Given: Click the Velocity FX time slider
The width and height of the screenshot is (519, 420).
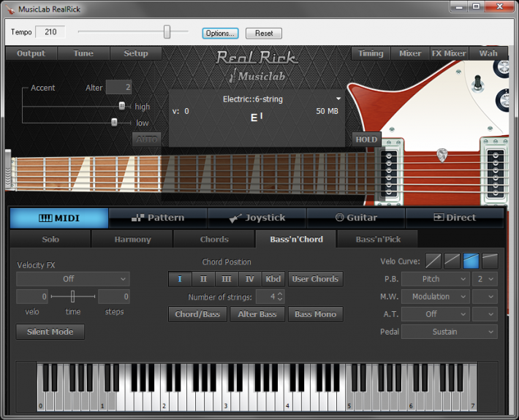Looking at the screenshot, I should coord(73,297).
